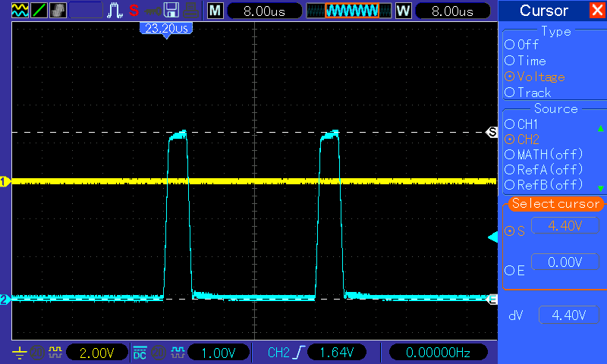The height and width of the screenshot is (364, 607).
Task: Close the Cursor panel with red X
Action: coord(598,10)
